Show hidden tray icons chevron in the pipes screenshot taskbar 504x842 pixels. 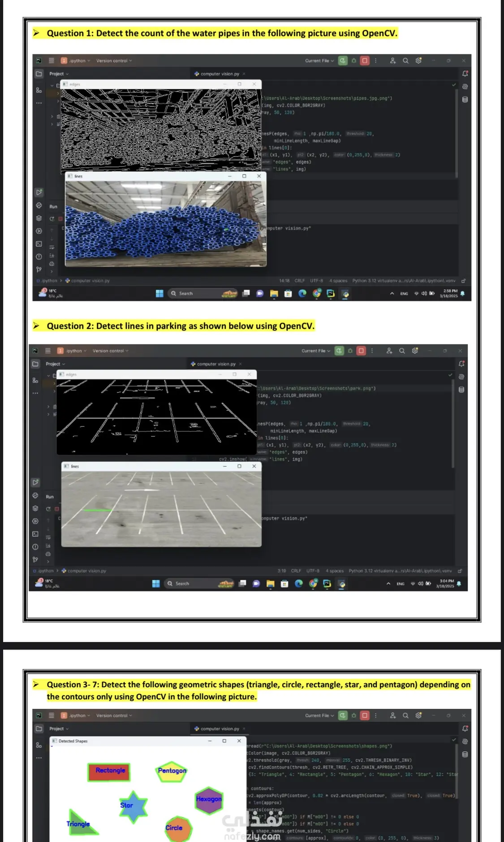tap(392, 294)
